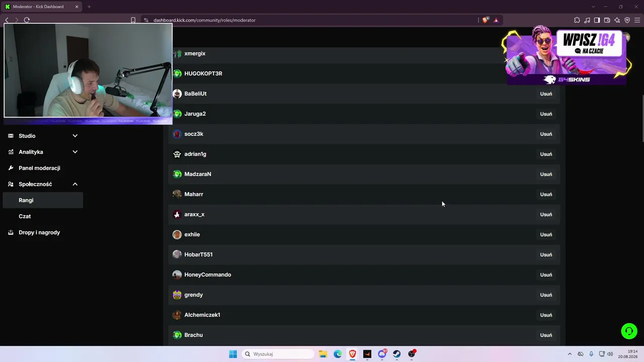The image size is (644, 362).
Task: Go back using the browser back arrow
Action: 7,20
